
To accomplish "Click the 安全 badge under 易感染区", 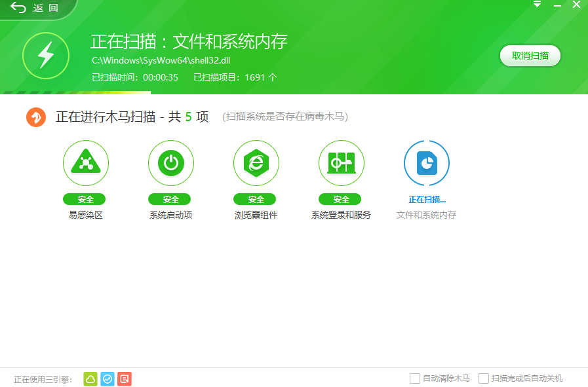I will coord(85,199).
